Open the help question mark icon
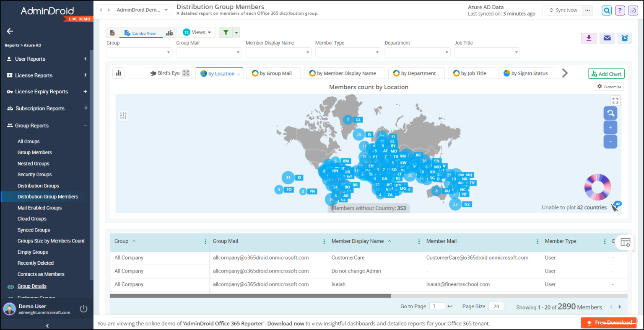The height and width of the screenshot is (330, 644). click(620, 10)
